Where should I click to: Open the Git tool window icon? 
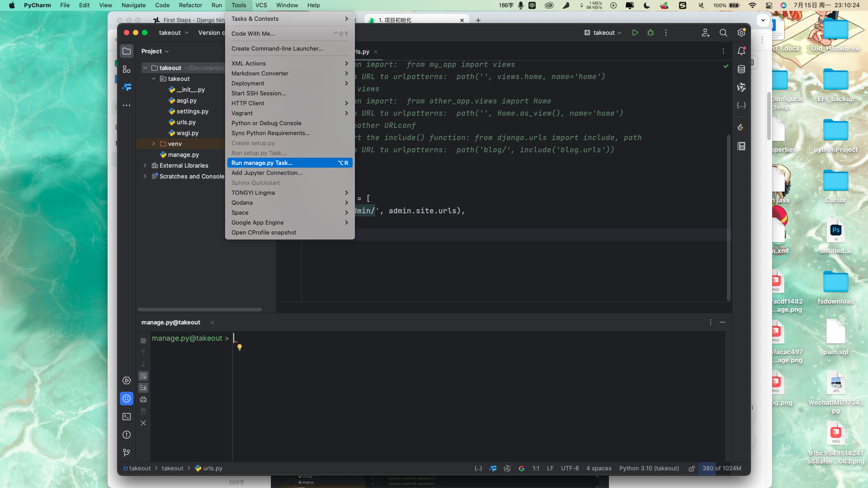(x=127, y=452)
